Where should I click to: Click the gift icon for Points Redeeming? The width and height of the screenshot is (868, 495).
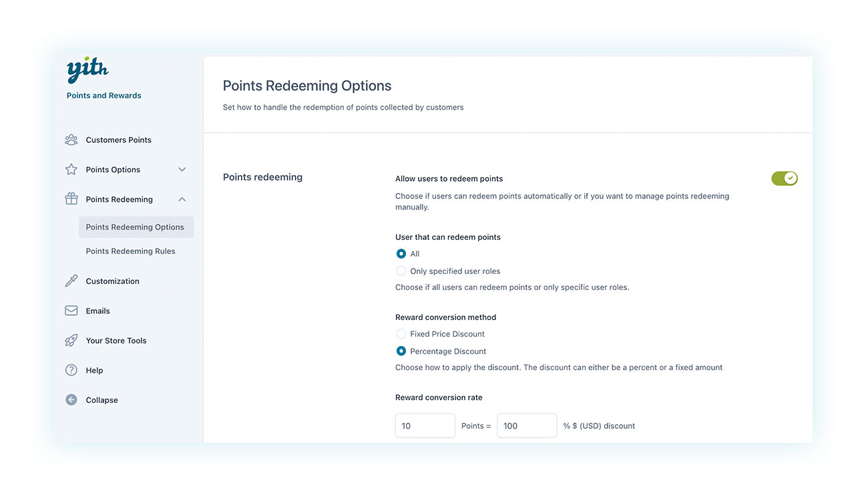click(x=71, y=198)
